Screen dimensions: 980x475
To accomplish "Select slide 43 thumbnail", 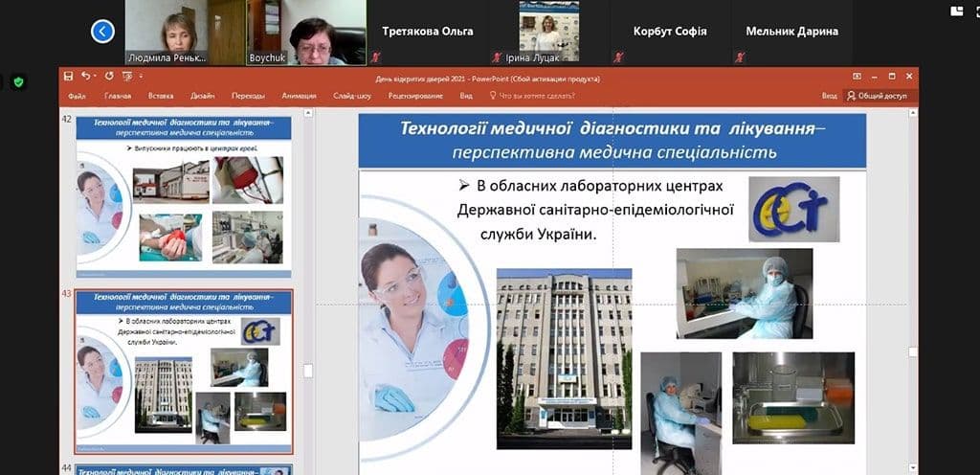I will click(x=184, y=372).
